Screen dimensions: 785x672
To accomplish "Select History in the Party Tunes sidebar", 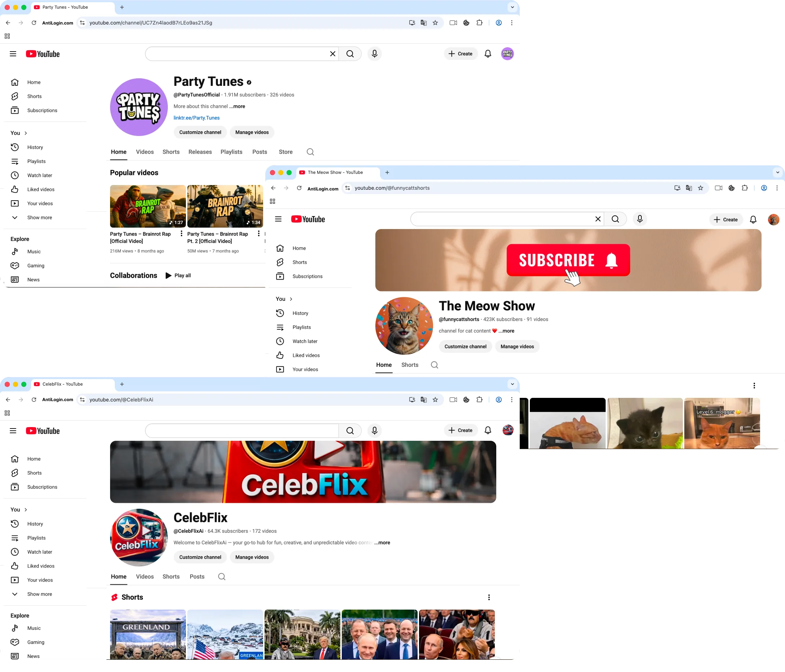I will pos(35,147).
